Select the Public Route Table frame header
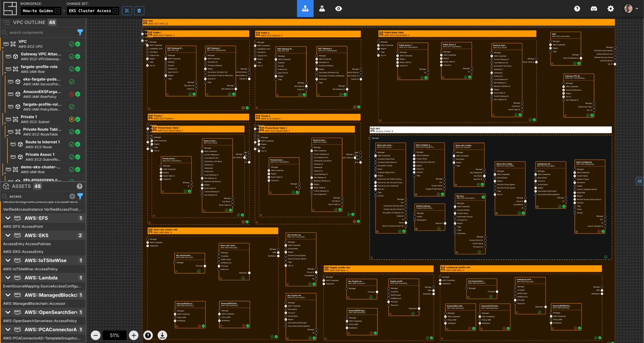 point(457,34)
